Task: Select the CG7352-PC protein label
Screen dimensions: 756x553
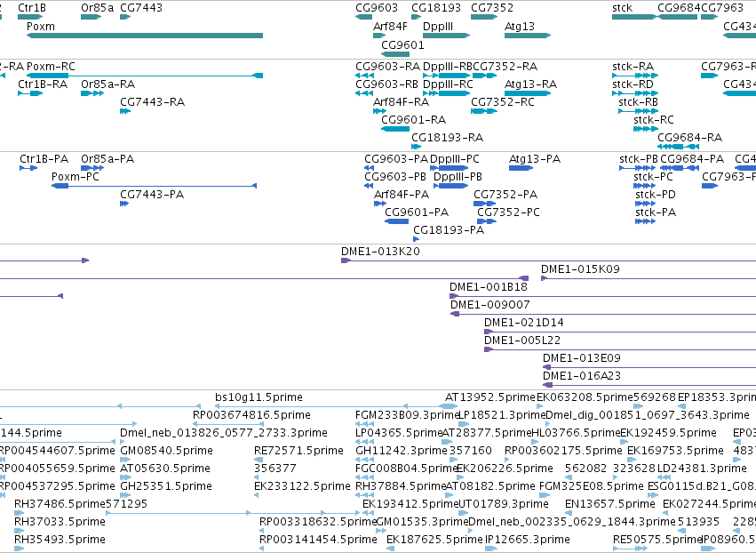Action: (509, 212)
